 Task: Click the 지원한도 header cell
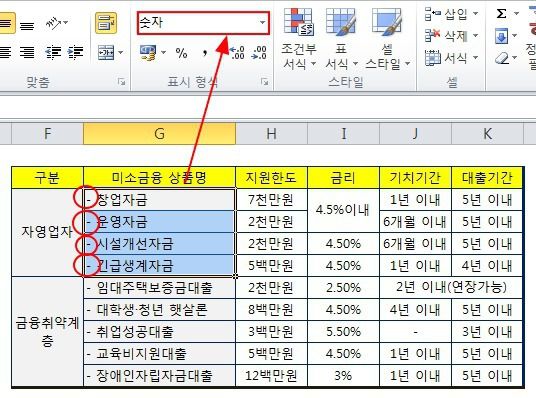click(x=271, y=178)
